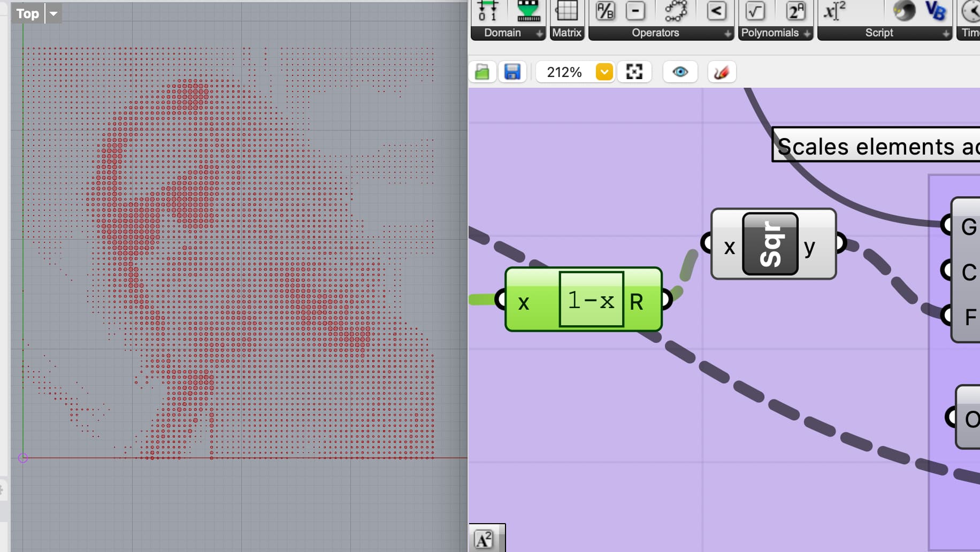Save document with blue floppy icon
Viewport: 980px width, 552px height.
(x=512, y=72)
